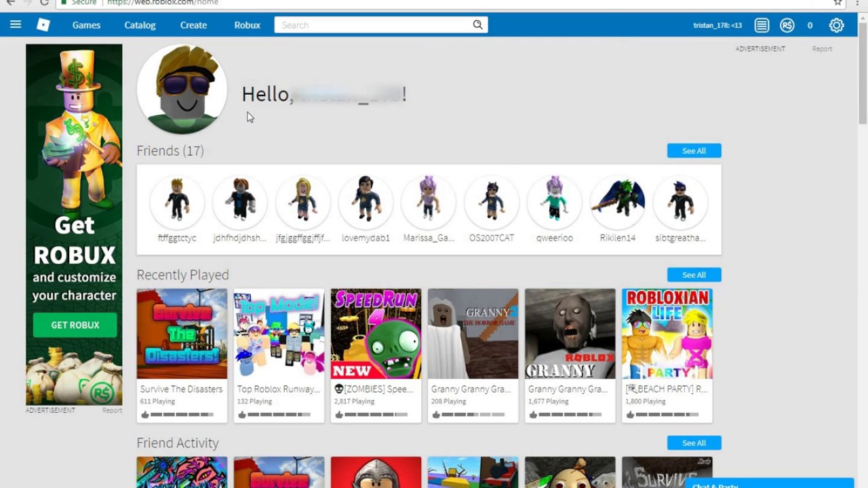
Task: Click the search magnifier icon
Action: tap(478, 25)
